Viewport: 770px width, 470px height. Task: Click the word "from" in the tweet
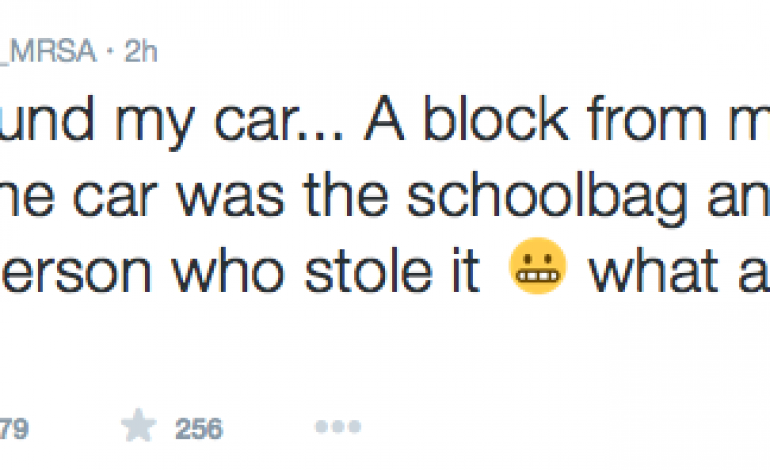[623, 123]
